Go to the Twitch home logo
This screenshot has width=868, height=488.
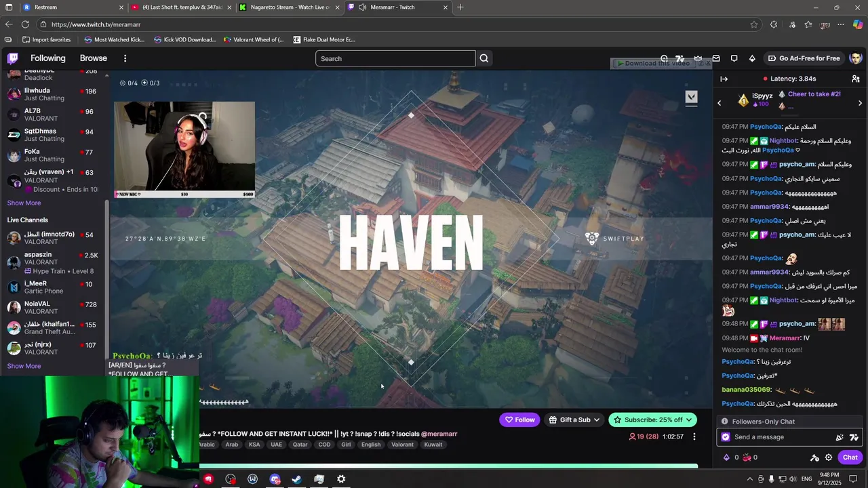pyautogui.click(x=12, y=58)
